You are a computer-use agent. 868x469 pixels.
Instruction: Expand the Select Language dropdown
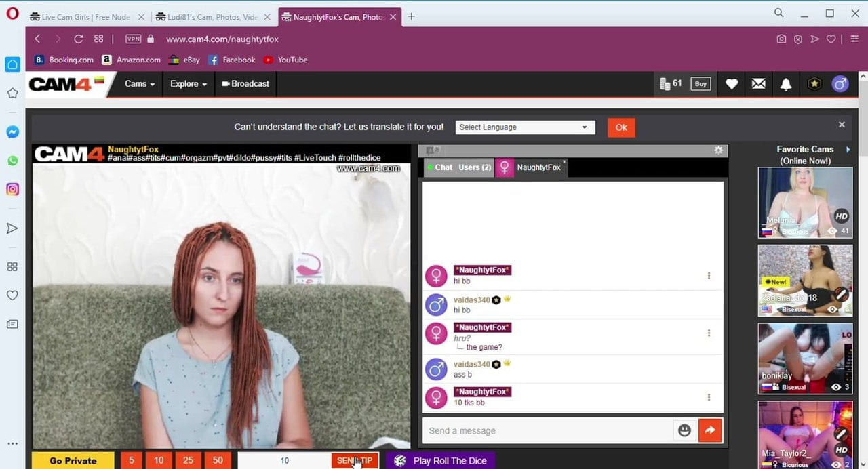click(524, 127)
